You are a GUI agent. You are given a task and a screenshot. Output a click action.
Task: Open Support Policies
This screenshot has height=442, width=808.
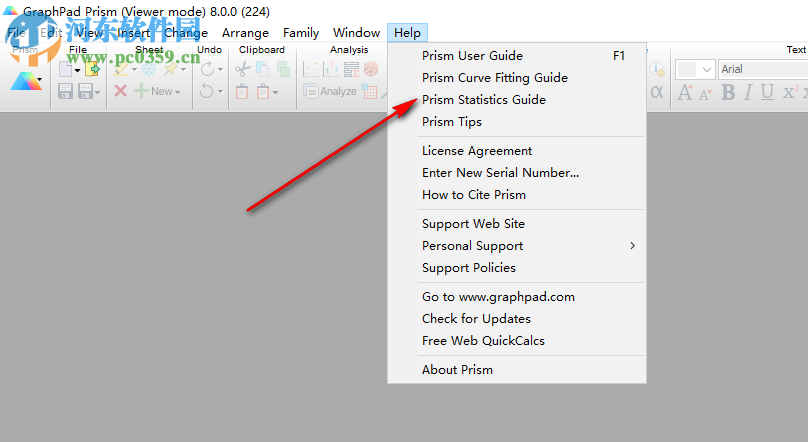coord(517,268)
